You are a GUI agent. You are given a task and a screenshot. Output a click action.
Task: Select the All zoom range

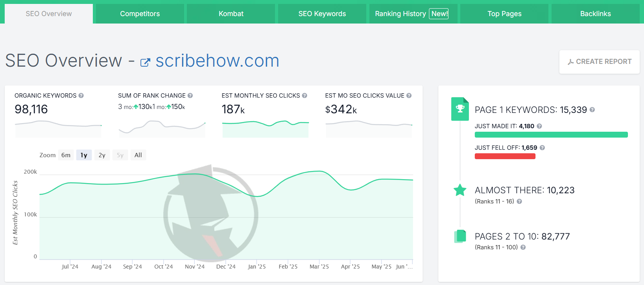138,155
